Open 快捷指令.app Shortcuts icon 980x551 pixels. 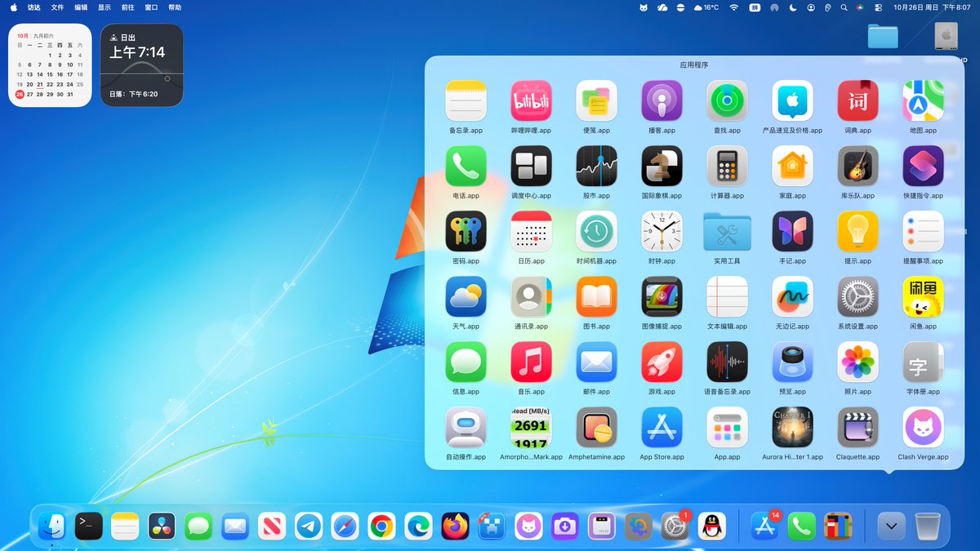point(923,166)
